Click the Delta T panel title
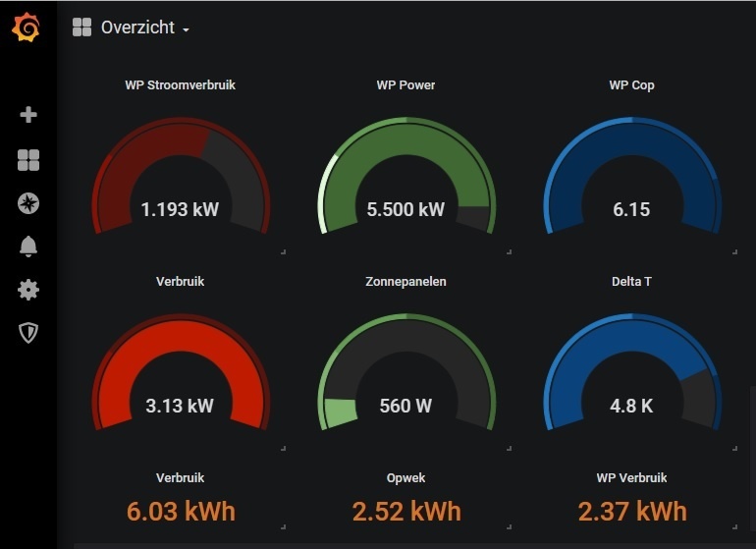This screenshot has width=756, height=549. tap(631, 281)
